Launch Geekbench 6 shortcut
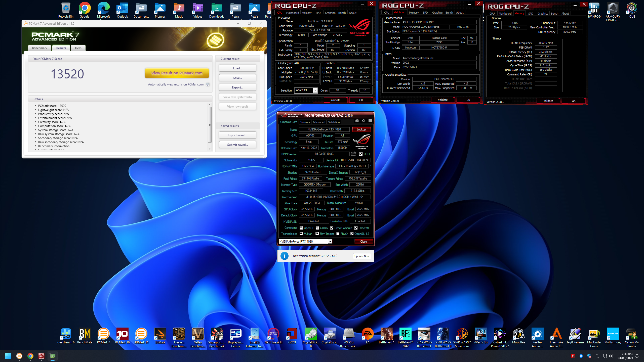The image size is (644, 362). click(x=66, y=336)
